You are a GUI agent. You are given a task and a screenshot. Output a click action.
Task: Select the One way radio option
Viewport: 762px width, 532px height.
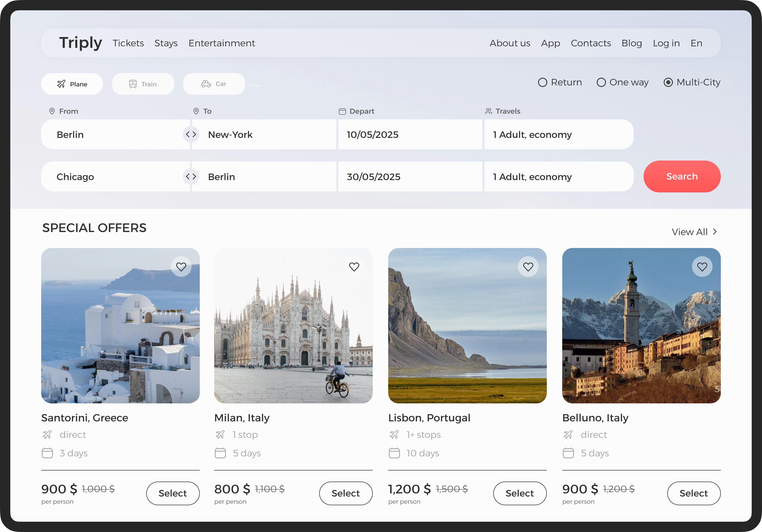click(x=601, y=82)
